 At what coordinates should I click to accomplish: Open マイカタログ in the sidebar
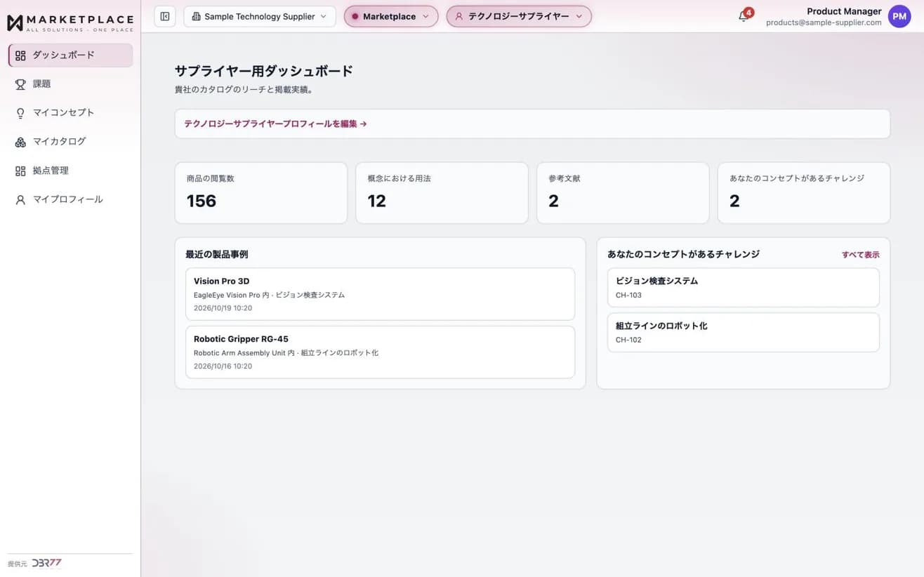[x=70, y=142]
